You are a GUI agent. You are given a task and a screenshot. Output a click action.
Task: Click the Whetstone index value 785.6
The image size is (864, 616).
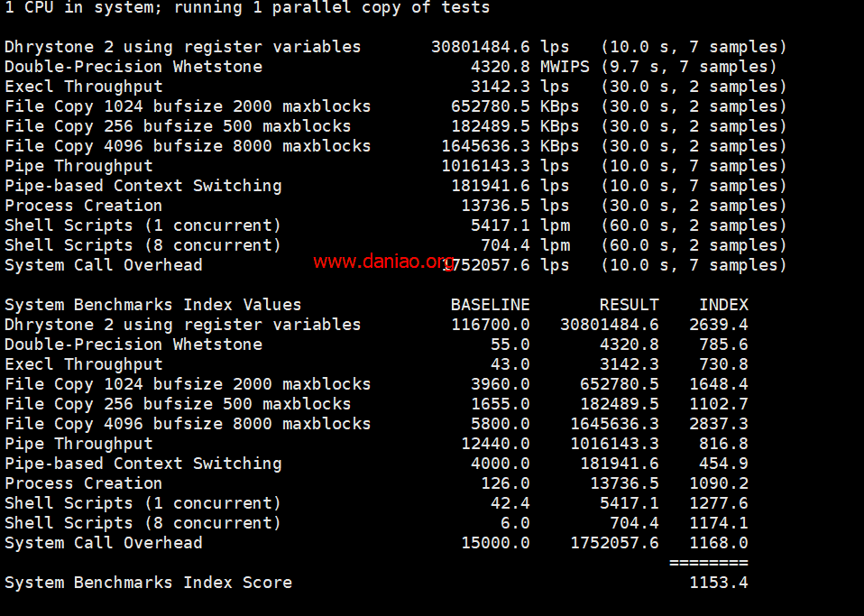tap(724, 345)
